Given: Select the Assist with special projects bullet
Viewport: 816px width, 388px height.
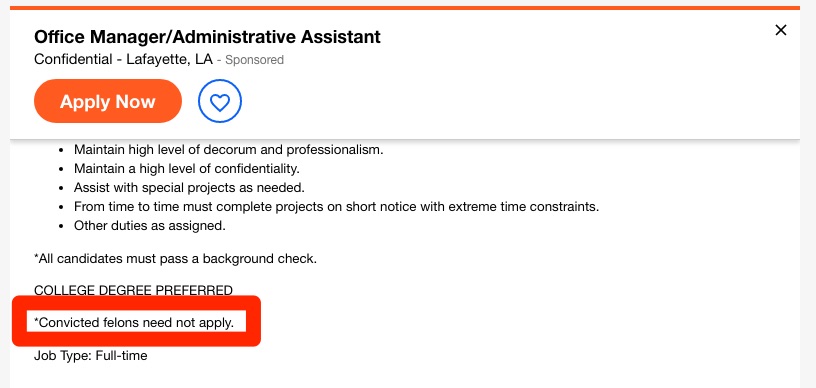Looking at the screenshot, I should 189,187.
